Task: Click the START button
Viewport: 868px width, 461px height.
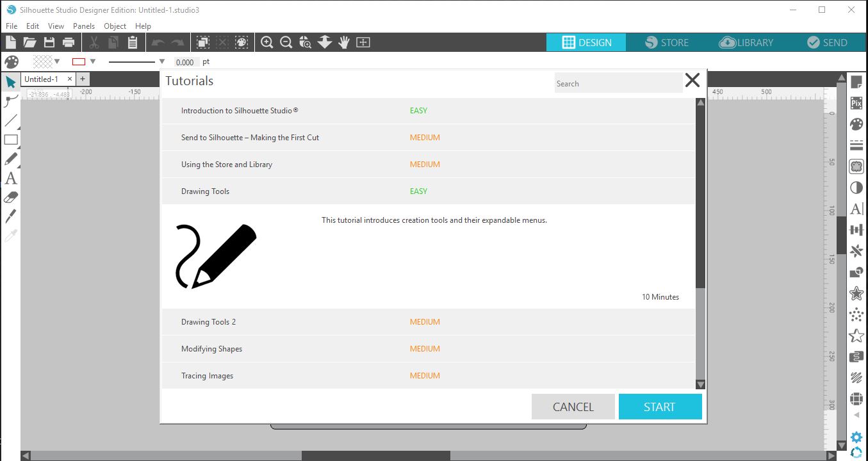Action: pyautogui.click(x=660, y=407)
